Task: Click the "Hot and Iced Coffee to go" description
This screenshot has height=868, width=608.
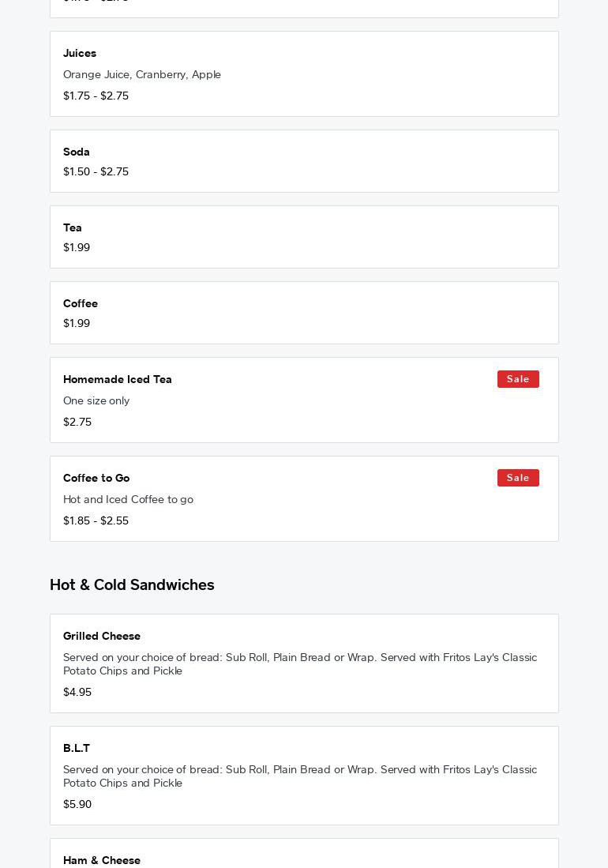Action: coord(128,499)
